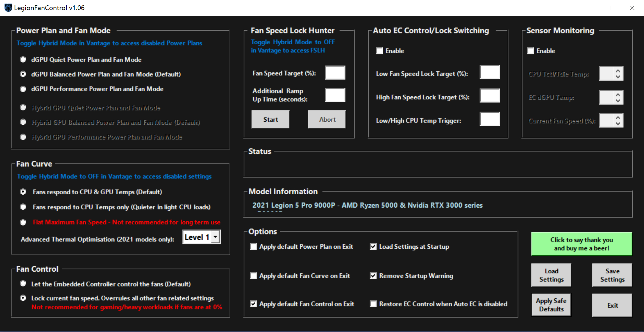Start the Fan Speed Lock Hunter
The image size is (644, 332).
tap(270, 119)
